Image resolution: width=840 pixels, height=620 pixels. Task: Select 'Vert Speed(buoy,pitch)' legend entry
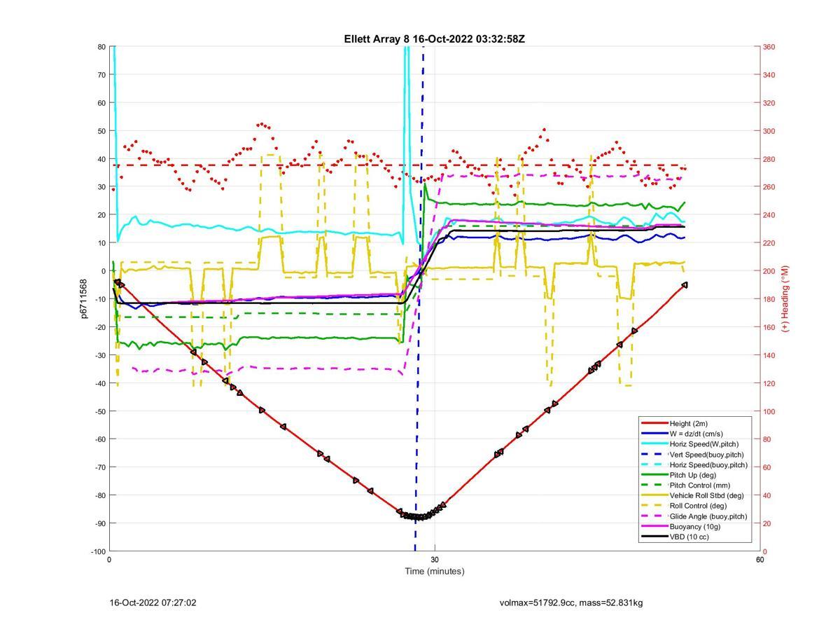tap(706, 454)
